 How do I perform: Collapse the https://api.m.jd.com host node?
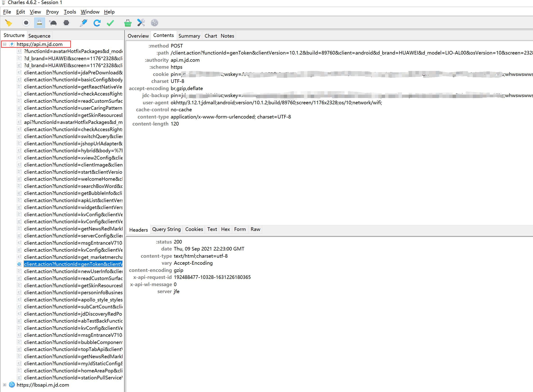(5, 44)
